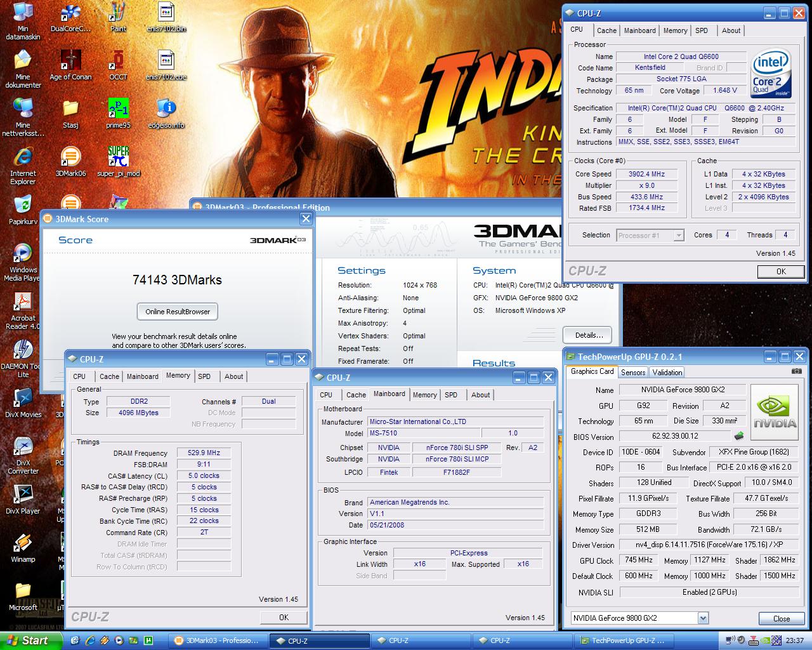Launch the Paint desktop shortcut
The image size is (812, 650).
point(118,17)
